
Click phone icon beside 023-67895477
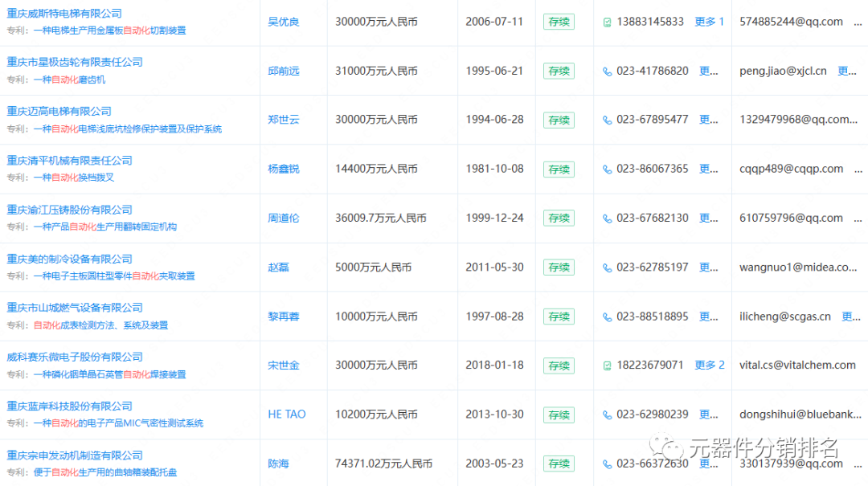[608, 120]
